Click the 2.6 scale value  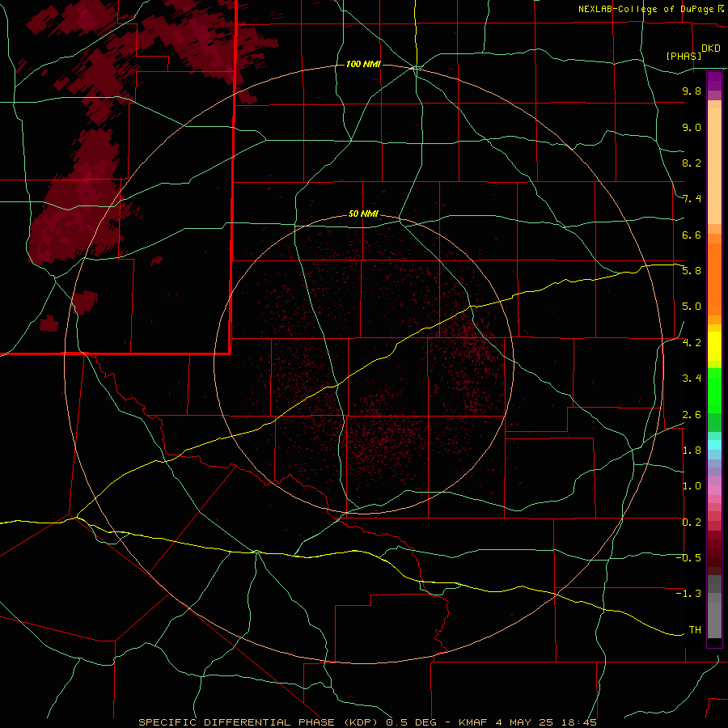point(692,415)
